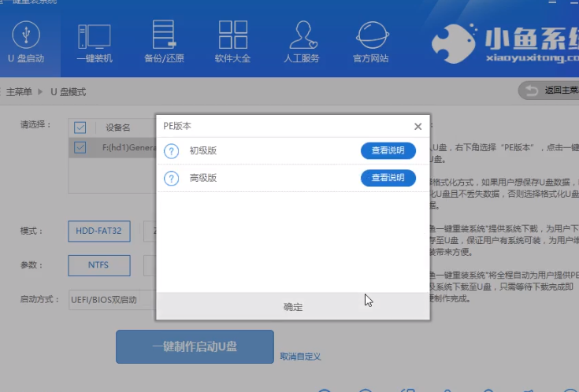The width and height of the screenshot is (579, 392).
Task: Select the 软件大全 grid icon
Action: tap(232, 37)
